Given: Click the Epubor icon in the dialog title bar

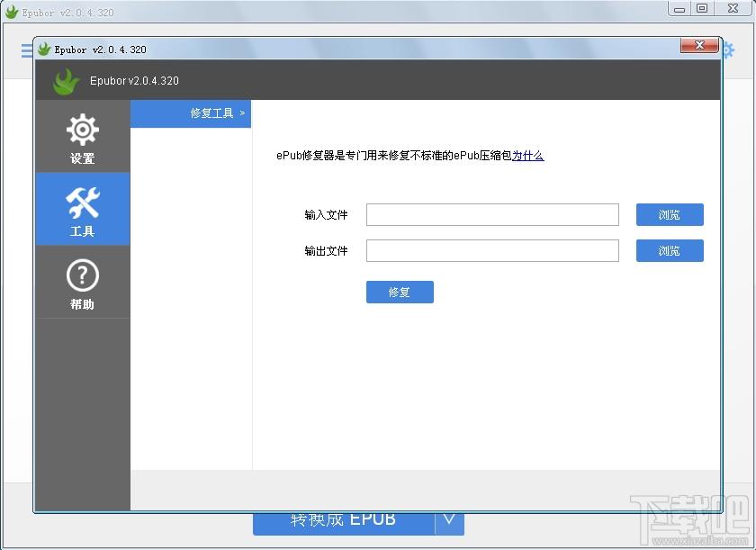Looking at the screenshot, I should [44, 49].
